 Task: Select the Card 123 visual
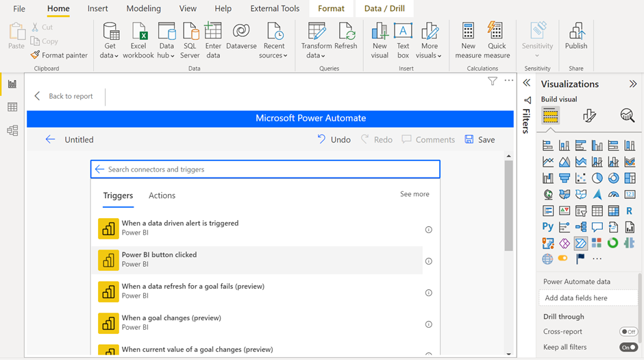point(630,194)
